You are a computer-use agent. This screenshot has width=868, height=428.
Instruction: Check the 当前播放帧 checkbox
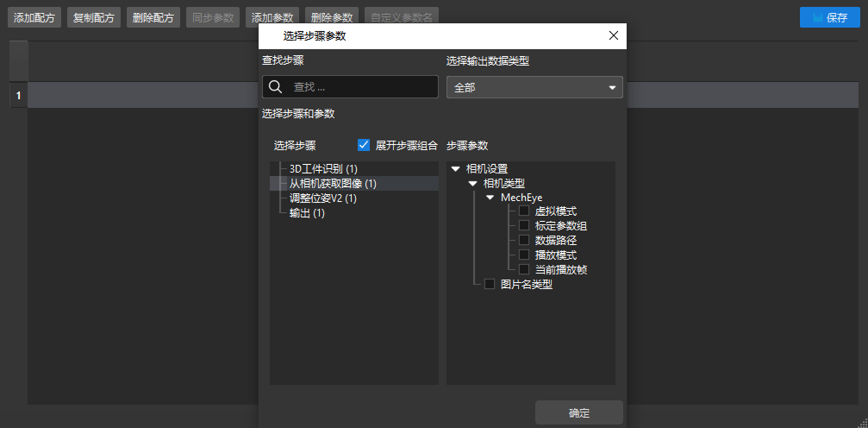524,270
